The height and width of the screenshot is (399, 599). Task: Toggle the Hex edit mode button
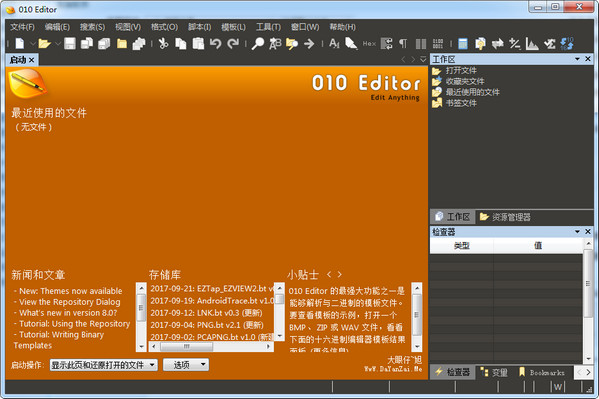click(369, 44)
